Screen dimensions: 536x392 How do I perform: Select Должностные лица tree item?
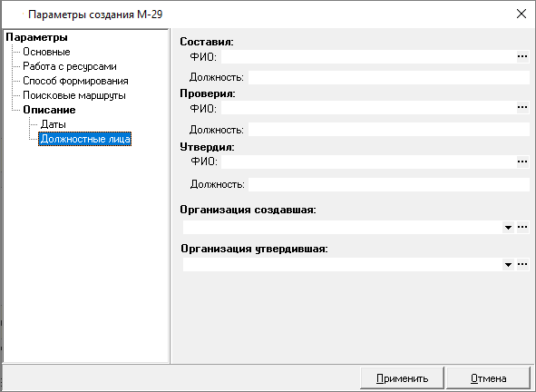click(84, 139)
